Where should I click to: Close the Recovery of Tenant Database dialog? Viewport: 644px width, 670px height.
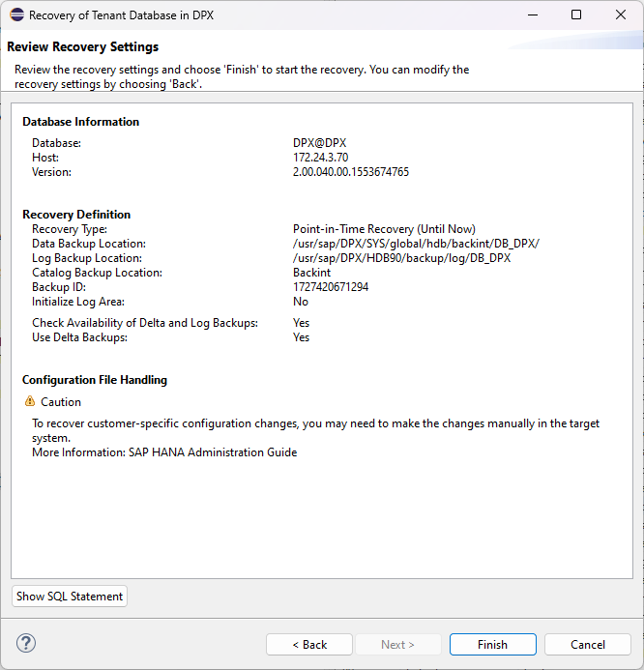[621, 15]
